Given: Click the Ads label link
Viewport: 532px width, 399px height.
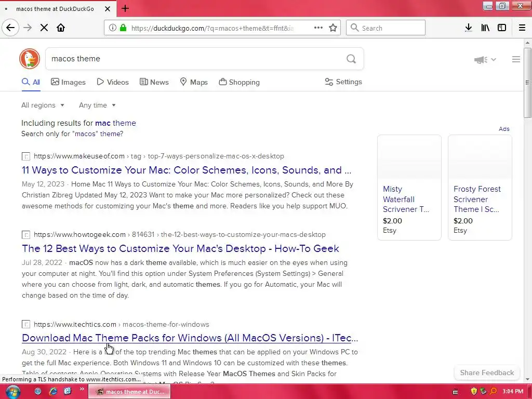Looking at the screenshot, I should (x=504, y=129).
